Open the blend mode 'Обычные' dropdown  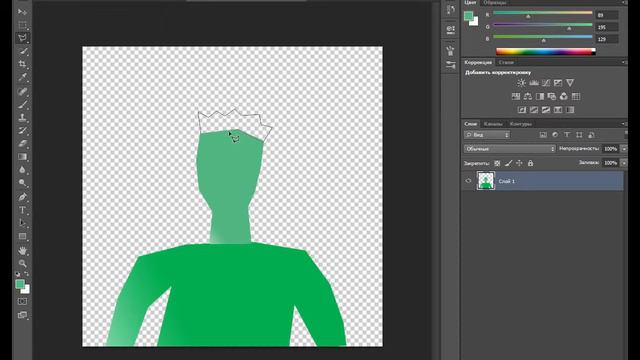click(x=510, y=149)
